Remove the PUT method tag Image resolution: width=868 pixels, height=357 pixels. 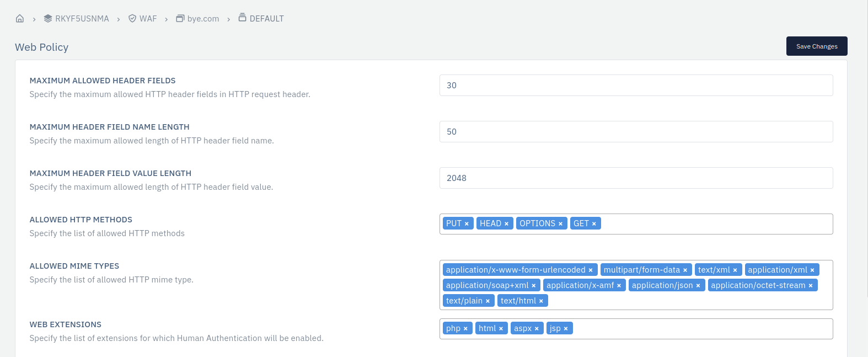[x=467, y=224]
